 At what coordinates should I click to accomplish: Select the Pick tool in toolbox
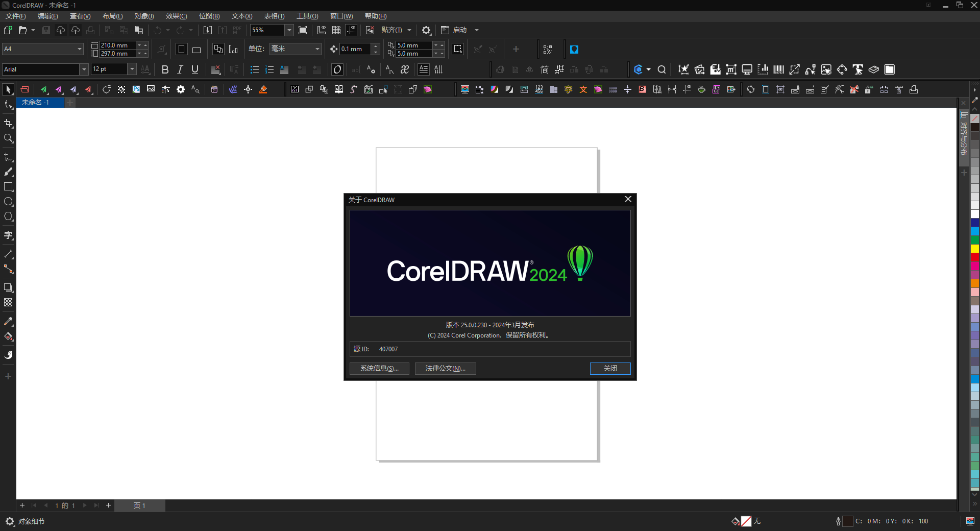pyautogui.click(x=8, y=90)
